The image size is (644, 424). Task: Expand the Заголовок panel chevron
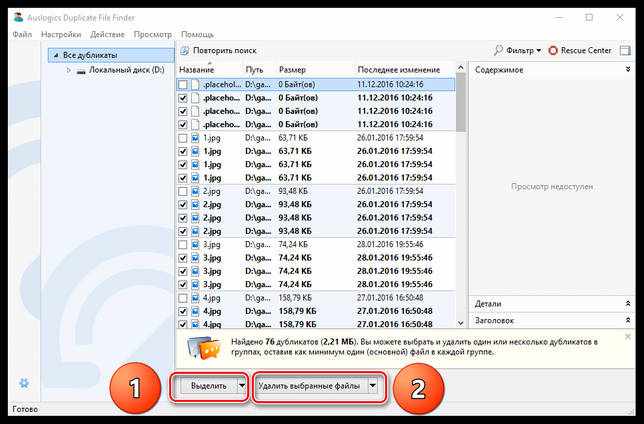[x=628, y=320]
